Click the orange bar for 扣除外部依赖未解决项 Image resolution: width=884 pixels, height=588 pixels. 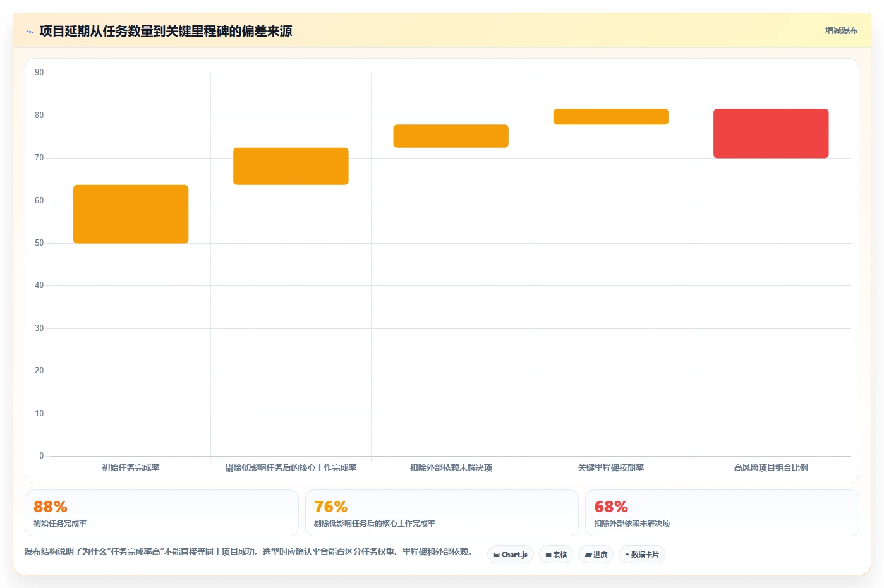451,136
